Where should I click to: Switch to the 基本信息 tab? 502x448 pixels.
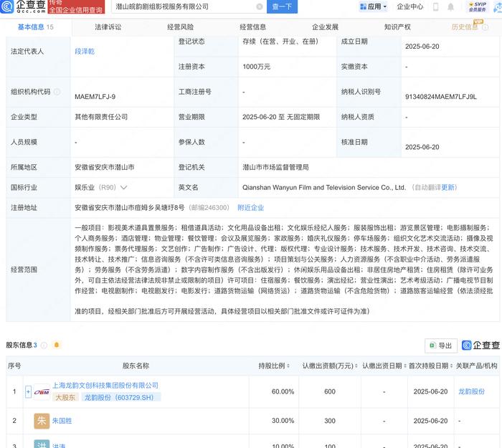pyautogui.click(x=35, y=27)
